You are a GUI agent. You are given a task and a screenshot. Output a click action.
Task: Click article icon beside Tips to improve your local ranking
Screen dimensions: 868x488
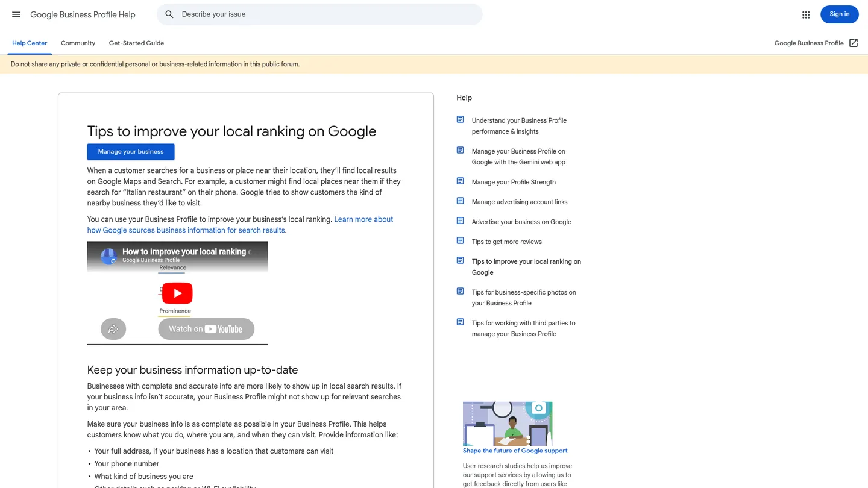(460, 261)
